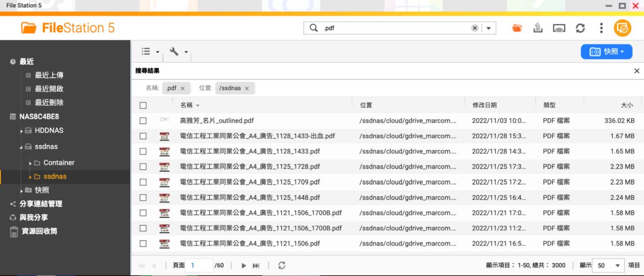Click the network media player cast icon
This screenshot has height=276, width=644.
point(559,28)
